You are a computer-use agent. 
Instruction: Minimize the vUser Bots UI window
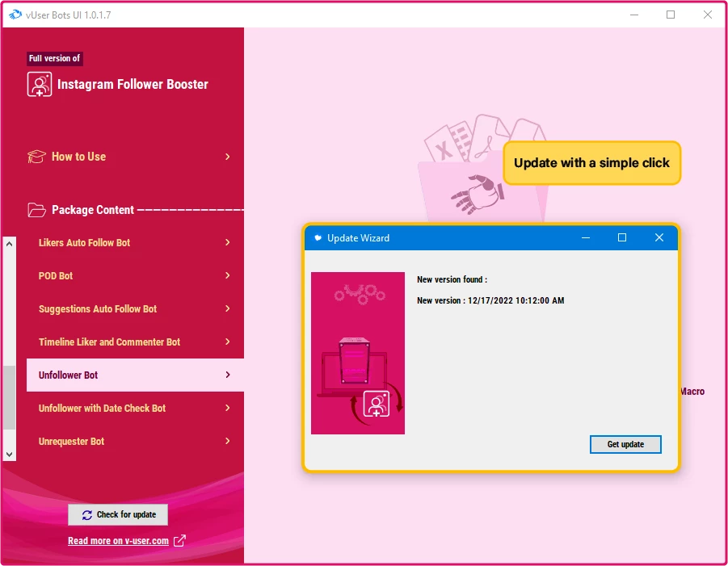[634, 15]
